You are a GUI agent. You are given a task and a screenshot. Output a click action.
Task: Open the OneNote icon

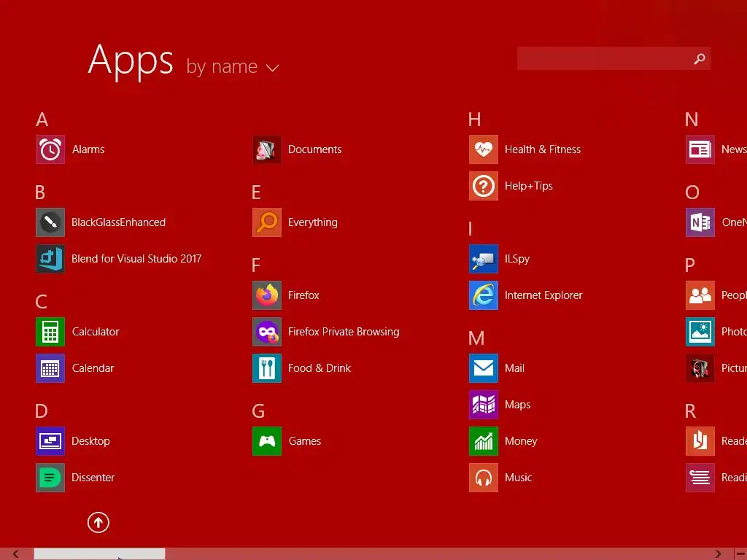tap(700, 222)
